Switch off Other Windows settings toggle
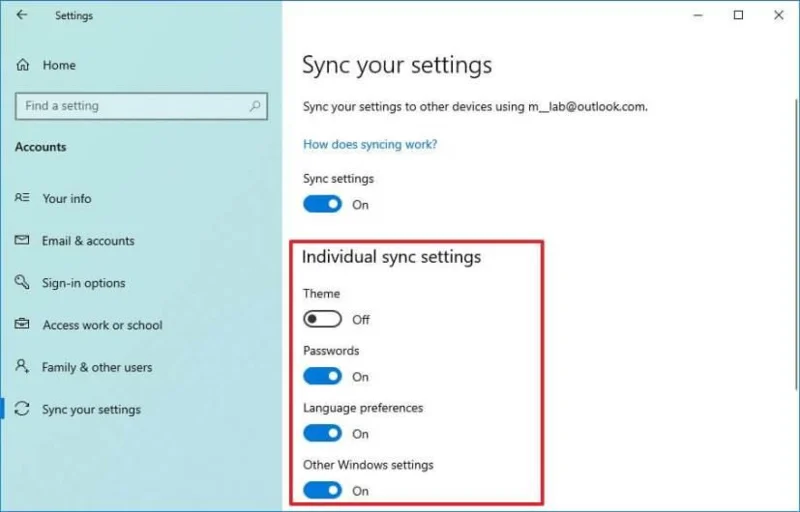This screenshot has width=800, height=512. point(322,491)
